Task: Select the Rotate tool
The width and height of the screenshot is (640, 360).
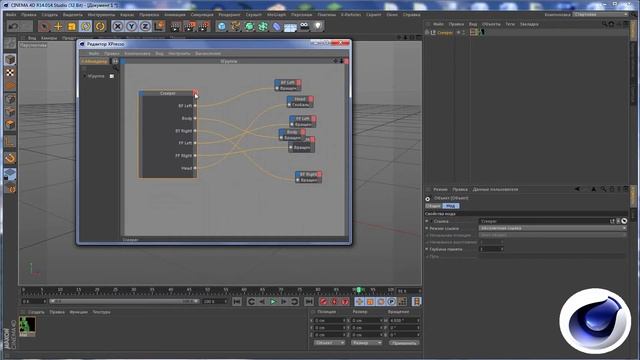Action: [85, 27]
